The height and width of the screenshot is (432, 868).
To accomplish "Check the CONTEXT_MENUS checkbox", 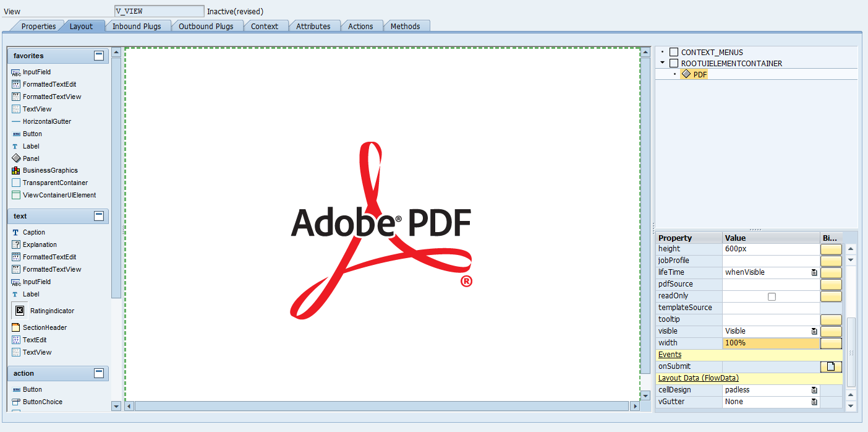I will pos(673,52).
